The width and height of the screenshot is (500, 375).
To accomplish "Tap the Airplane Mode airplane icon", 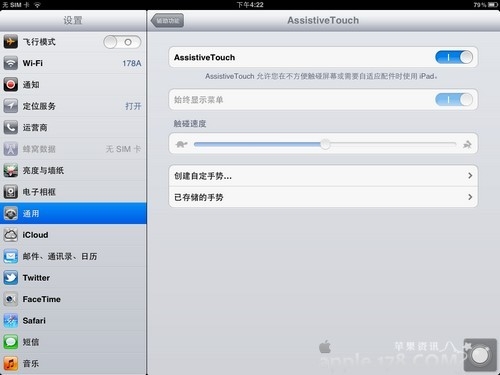I will tap(11, 42).
